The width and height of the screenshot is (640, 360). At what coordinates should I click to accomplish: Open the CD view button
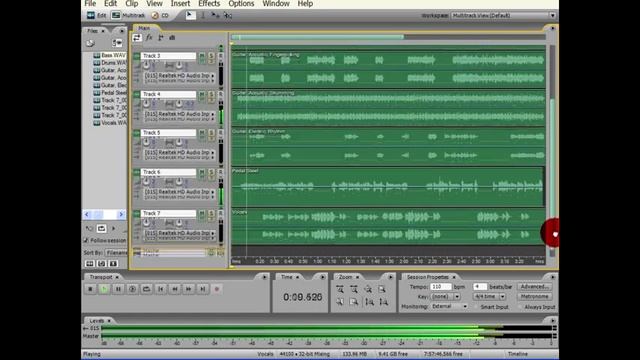click(160, 16)
